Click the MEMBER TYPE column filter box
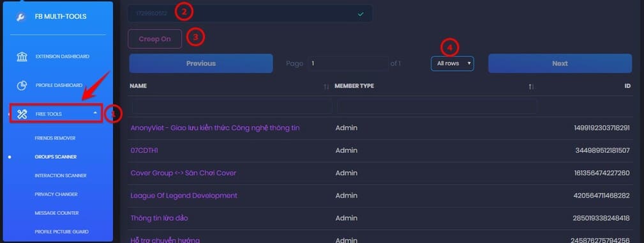 [437, 107]
